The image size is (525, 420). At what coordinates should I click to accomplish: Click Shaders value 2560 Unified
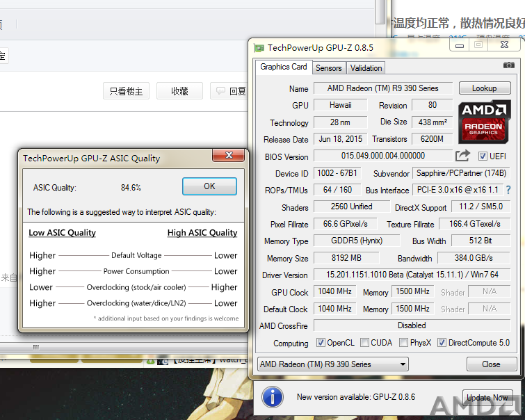352,207
